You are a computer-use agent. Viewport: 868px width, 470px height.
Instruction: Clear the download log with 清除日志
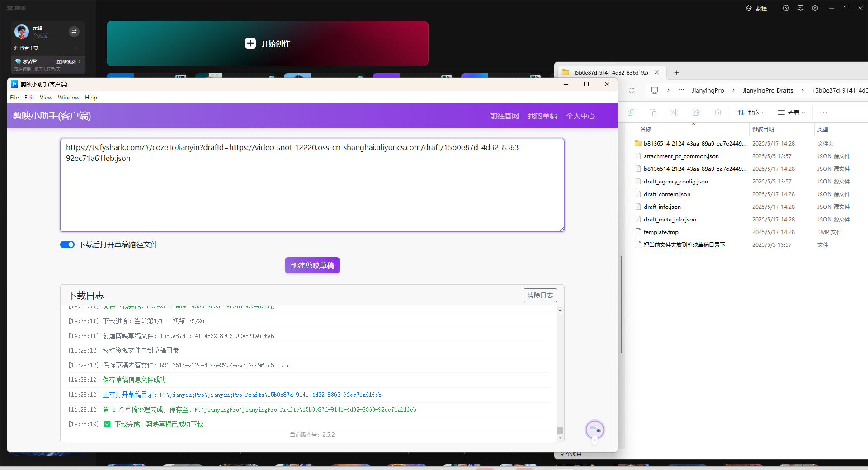pyautogui.click(x=540, y=295)
